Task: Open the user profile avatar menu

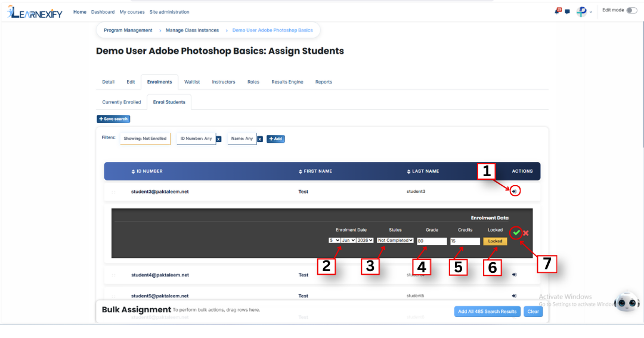Action: coord(581,12)
